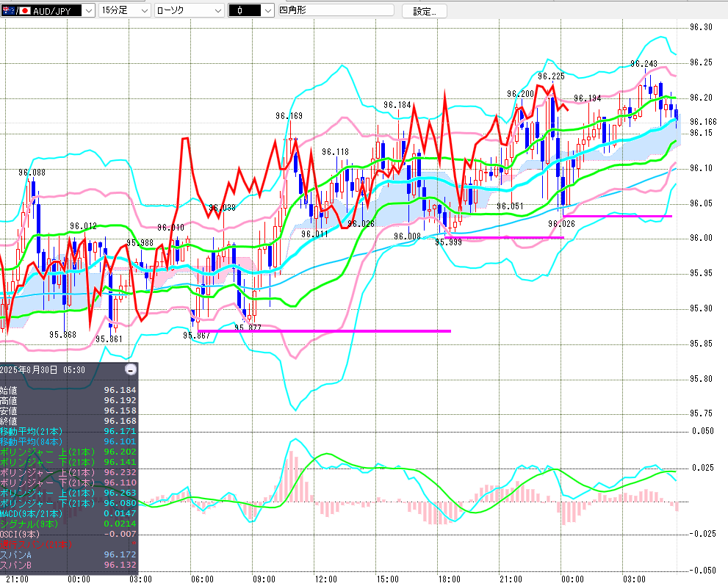Viewport: 728px width, 586px height.
Task: Click the 95.868 low price label
Action: [x=62, y=335]
